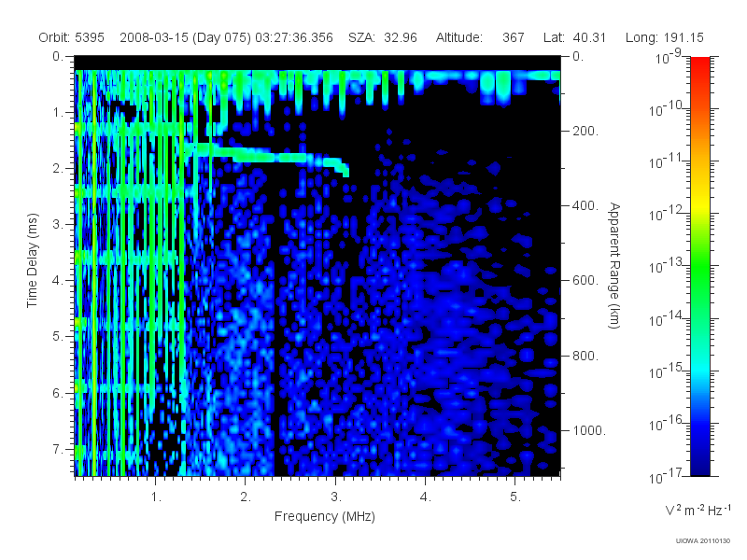Click the 7. tick on Time Delay axis
This screenshot has height=560, width=747.
tap(58, 449)
